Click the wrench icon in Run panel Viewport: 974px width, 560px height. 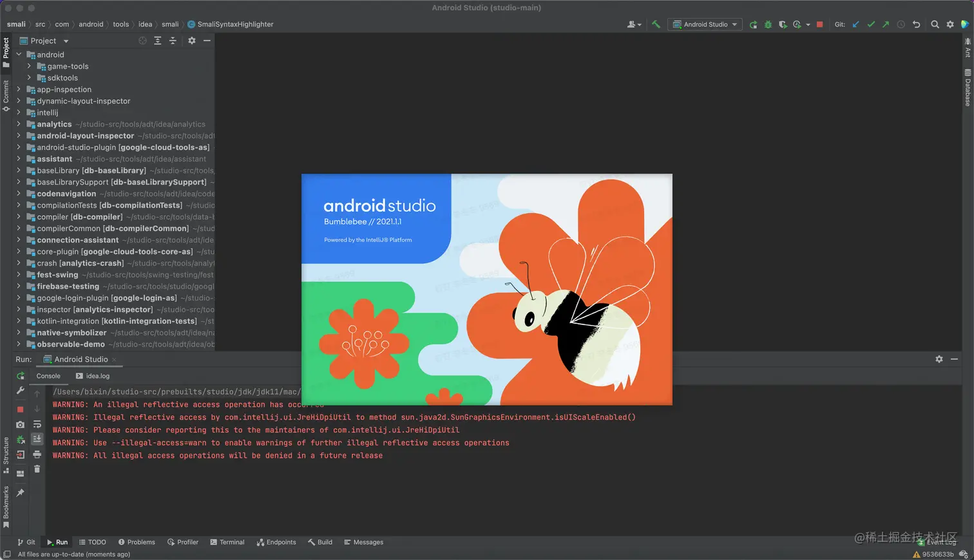[x=21, y=391]
